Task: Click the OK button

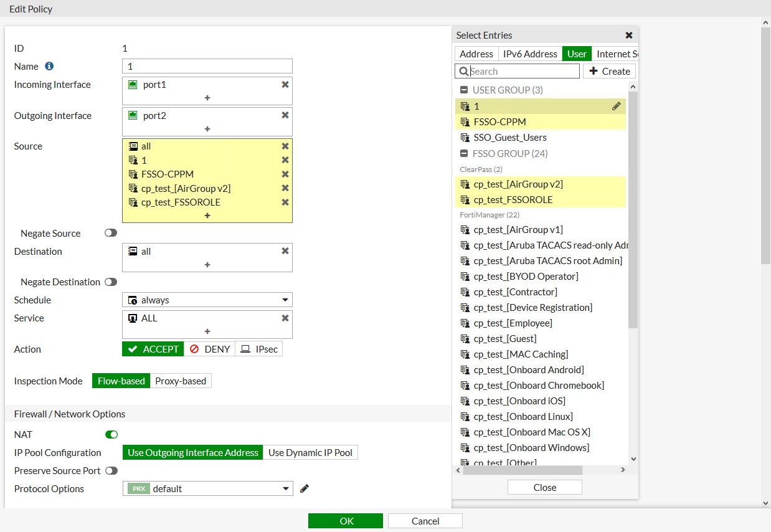Action: (x=346, y=521)
